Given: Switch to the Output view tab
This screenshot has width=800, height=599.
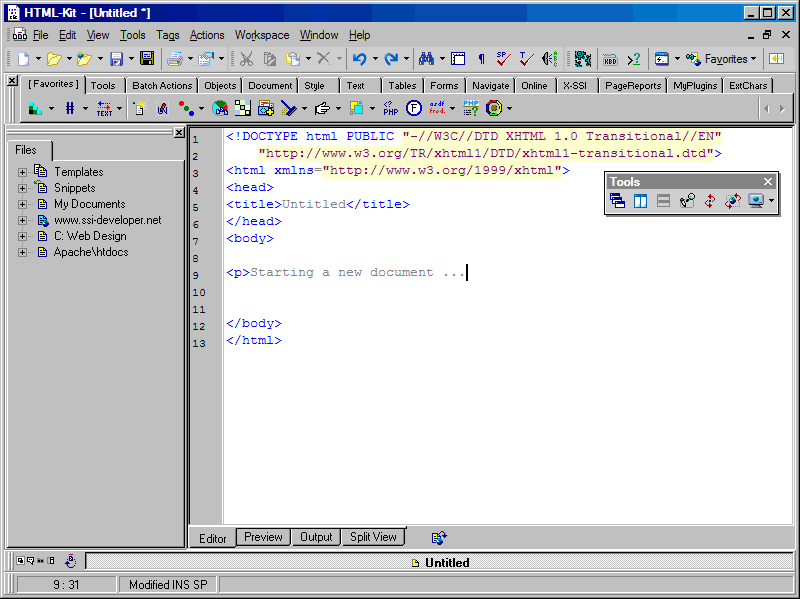Looking at the screenshot, I should 316,537.
